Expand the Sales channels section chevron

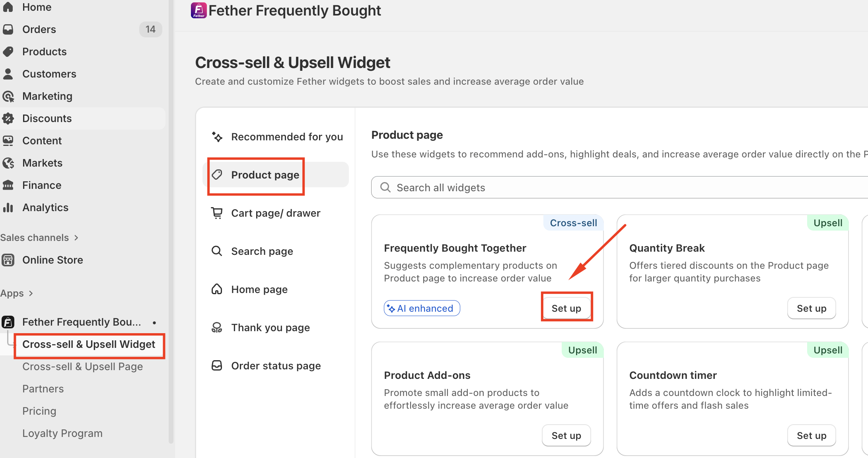pos(76,237)
